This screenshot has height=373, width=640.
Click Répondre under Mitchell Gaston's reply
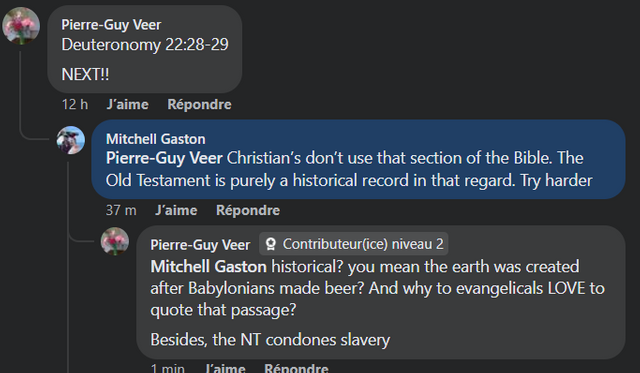248,211
